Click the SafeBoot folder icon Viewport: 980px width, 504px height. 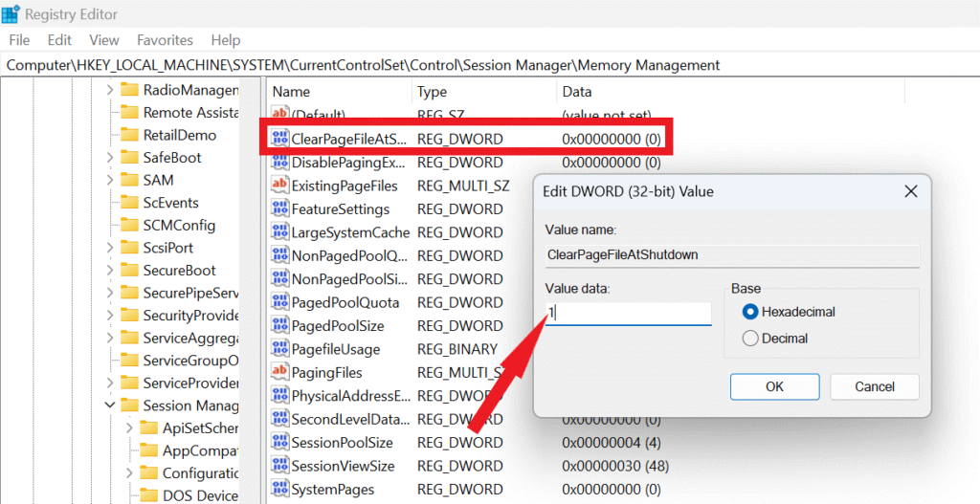pos(128,158)
